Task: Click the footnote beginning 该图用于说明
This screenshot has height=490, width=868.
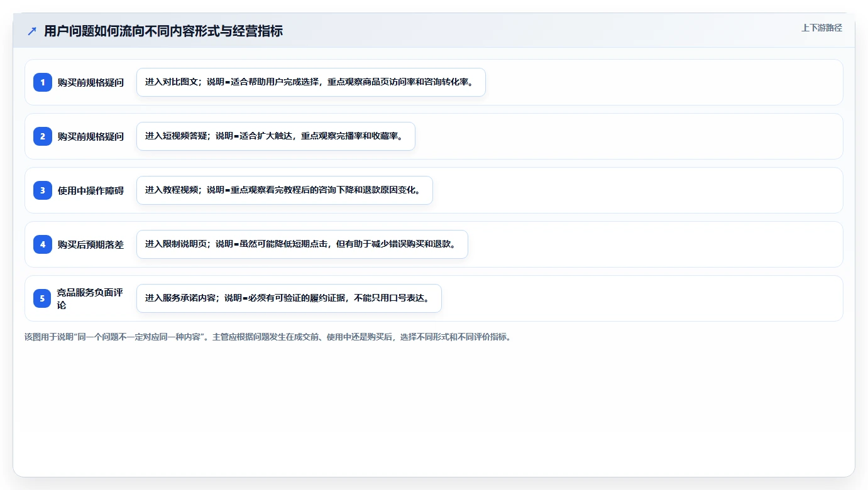Action: [x=268, y=337]
